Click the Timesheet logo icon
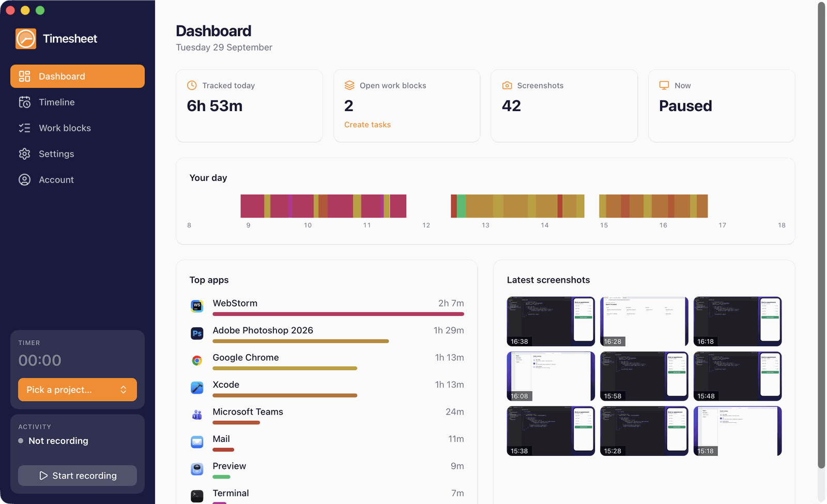The image size is (827, 504). [26, 39]
